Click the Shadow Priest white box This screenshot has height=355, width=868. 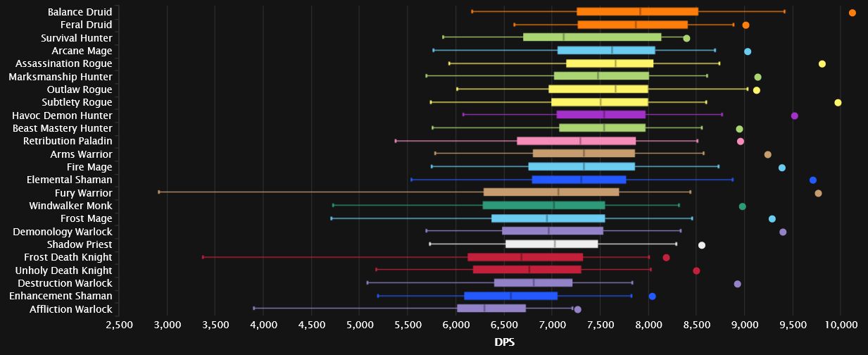[x=551, y=244]
